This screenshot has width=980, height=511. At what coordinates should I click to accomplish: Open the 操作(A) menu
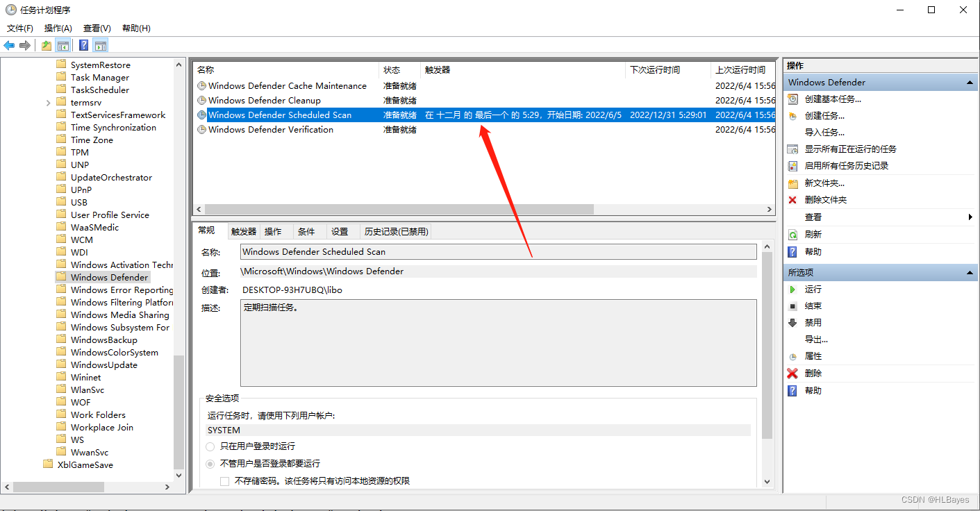(58, 28)
